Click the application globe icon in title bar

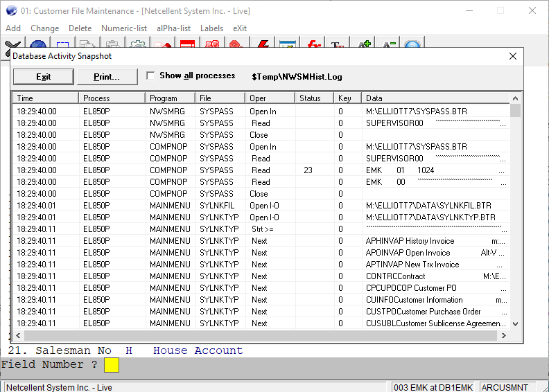pos(11,11)
